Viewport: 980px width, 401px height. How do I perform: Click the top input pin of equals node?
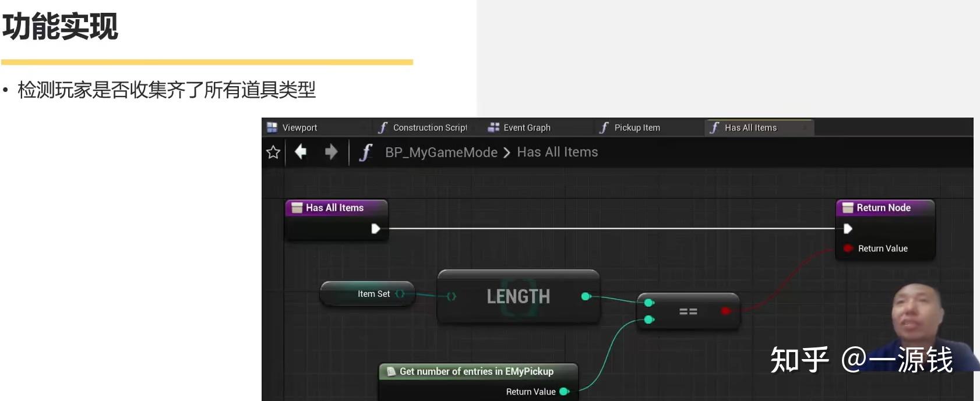tap(649, 303)
